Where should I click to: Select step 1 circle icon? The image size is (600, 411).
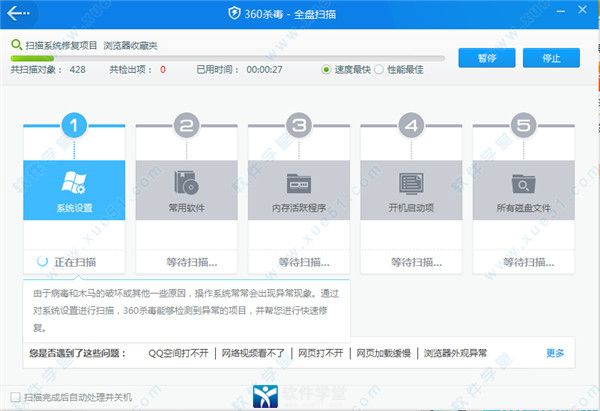[74, 125]
